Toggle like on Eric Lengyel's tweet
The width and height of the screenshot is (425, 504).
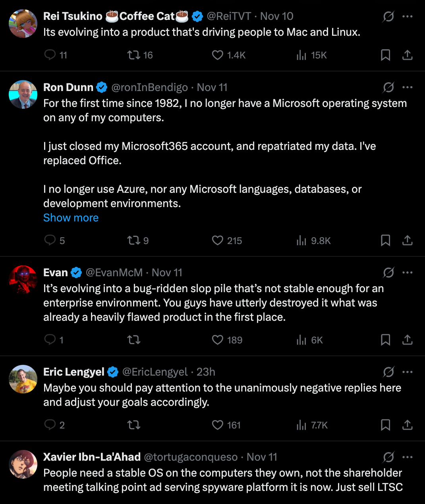coord(218,425)
